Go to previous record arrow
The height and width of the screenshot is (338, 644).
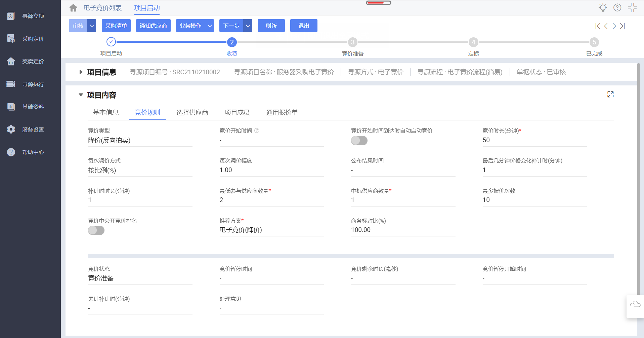point(606,26)
